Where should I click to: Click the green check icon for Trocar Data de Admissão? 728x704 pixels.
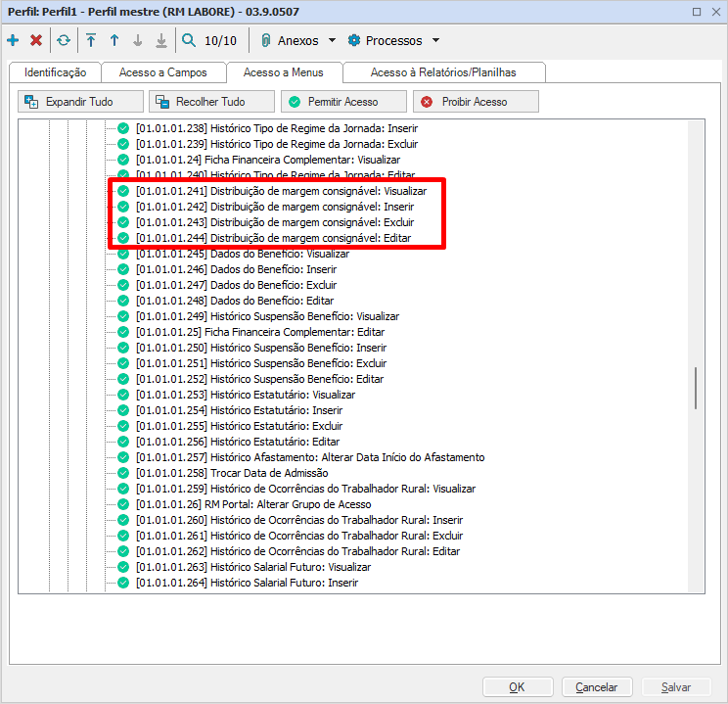click(x=123, y=473)
